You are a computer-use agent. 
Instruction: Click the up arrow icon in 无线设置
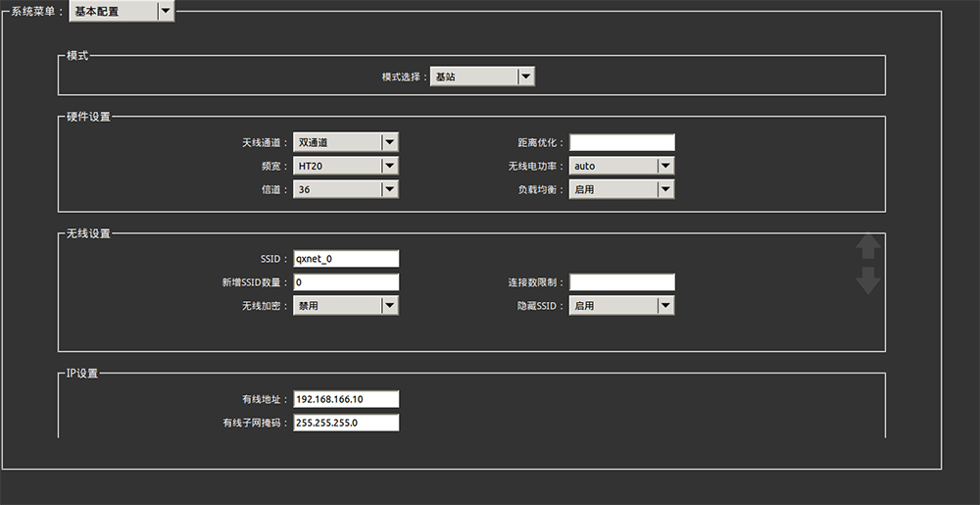click(867, 246)
